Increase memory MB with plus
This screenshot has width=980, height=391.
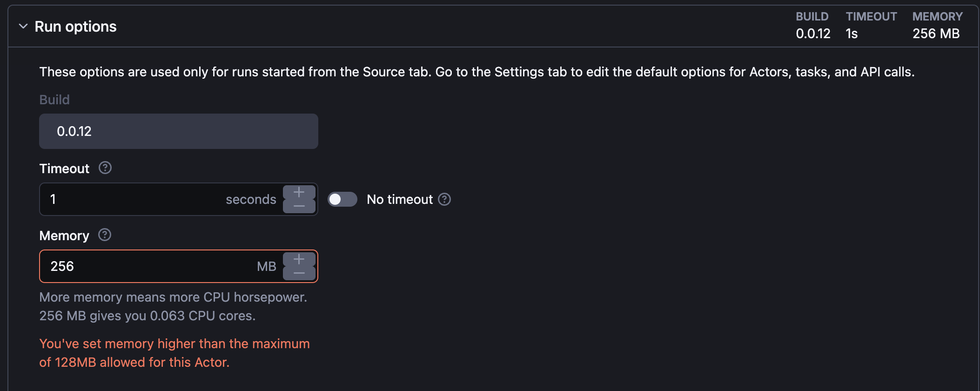point(299,259)
